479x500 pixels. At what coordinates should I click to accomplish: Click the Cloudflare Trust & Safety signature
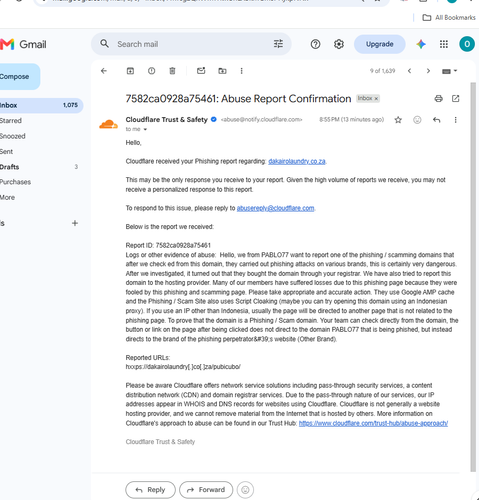pyautogui.click(x=160, y=442)
